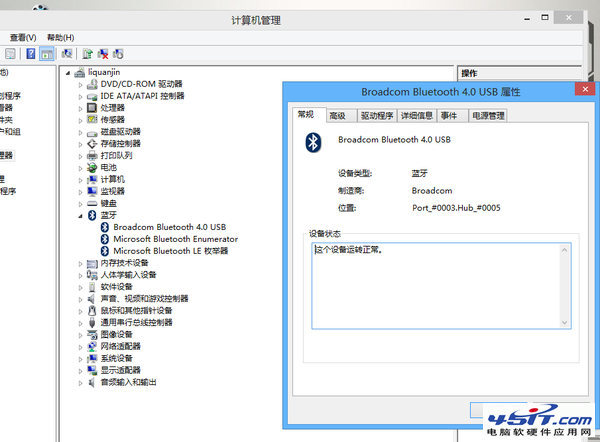
Task: Close the Broadcom Bluetooth properties dialog
Action: click(585, 89)
